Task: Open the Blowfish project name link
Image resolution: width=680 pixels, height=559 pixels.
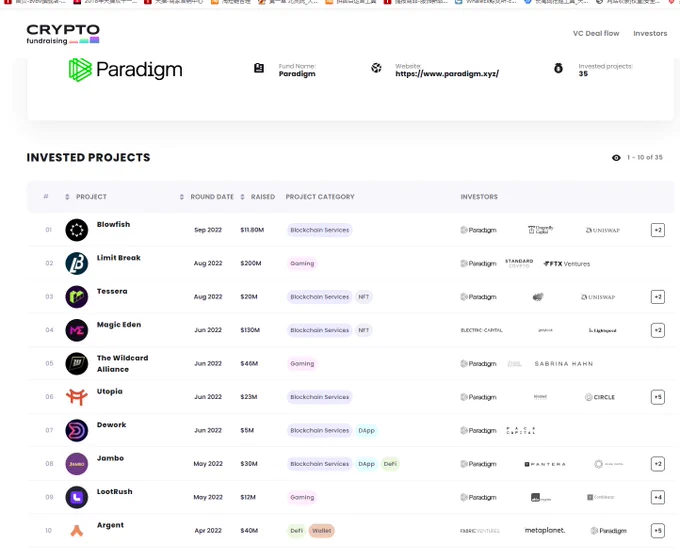Action: pyautogui.click(x=113, y=224)
